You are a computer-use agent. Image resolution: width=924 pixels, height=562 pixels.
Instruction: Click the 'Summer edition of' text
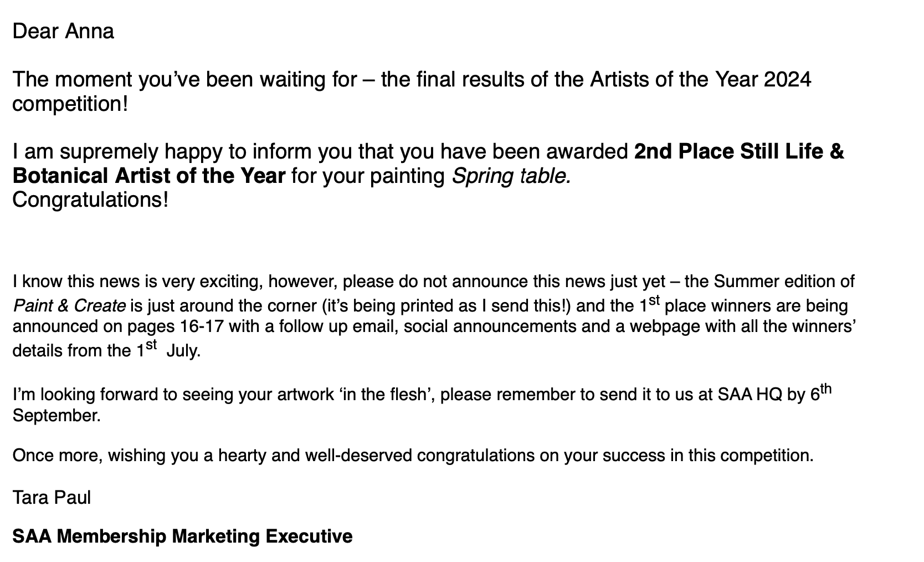[x=784, y=282]
